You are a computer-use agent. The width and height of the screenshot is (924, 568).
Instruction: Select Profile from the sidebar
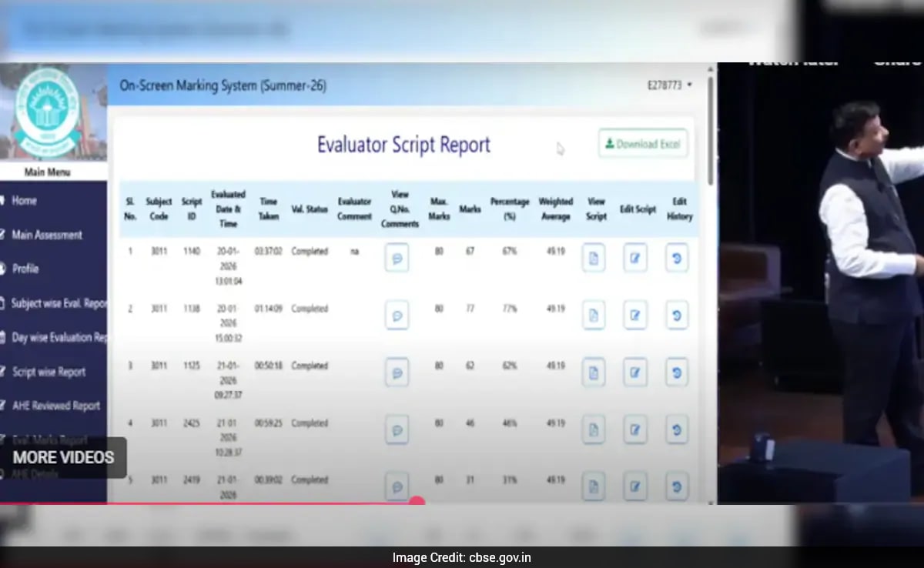[25, 269]
